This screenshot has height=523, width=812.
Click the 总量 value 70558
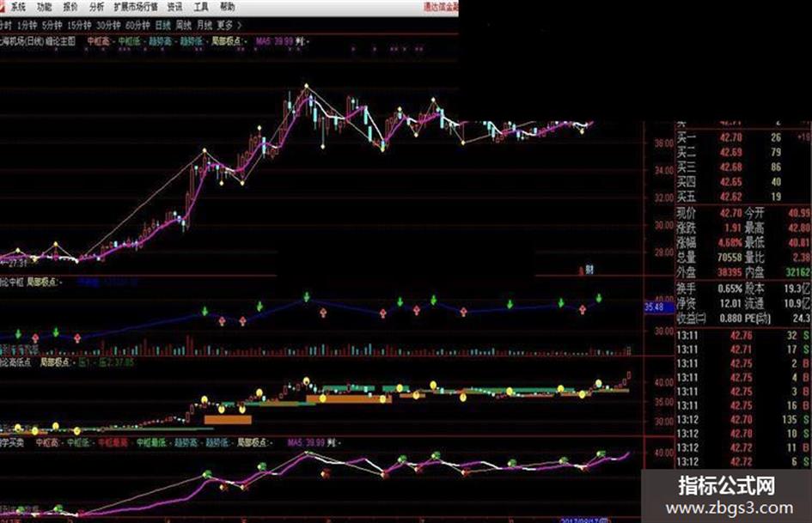point(730,258)
